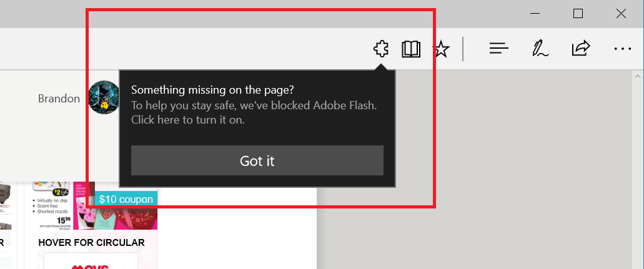Open the More actions ellipsis menu
This screenshot has width=644, height=269.
click(622, 49)
